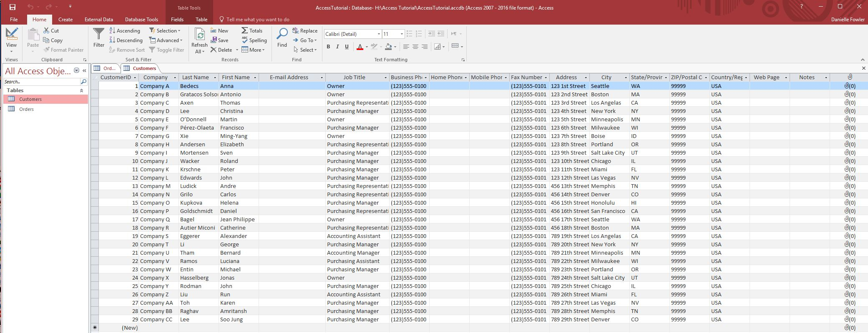The width and height of the screenshot is (868, 333).
Task: Toggle bold text formatting
Action: (x=328, y=47)
